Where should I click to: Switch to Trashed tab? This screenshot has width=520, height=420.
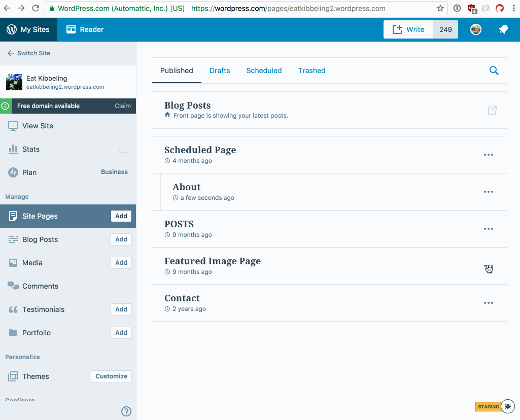click(311, 71)
